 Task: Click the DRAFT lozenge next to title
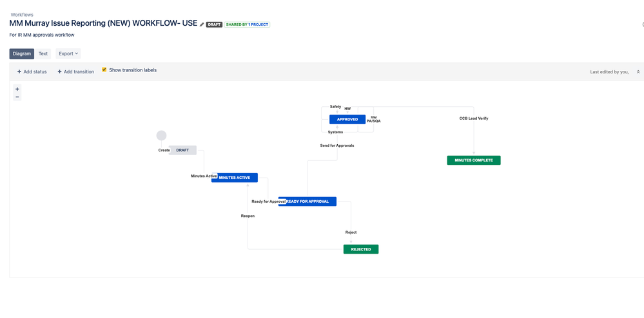[x=214, y=24]
